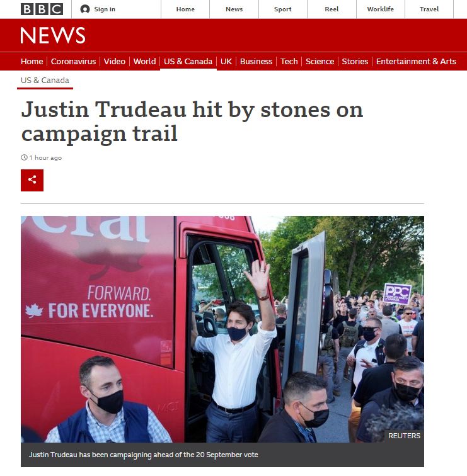Switch to the World news tab

[x=144, y=61]
